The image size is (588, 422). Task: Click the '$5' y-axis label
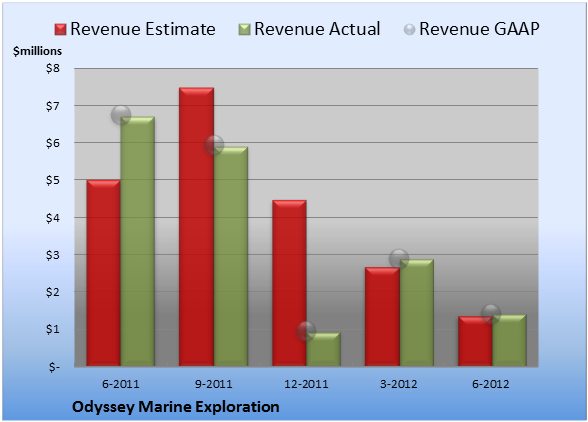pyautogui.click(x=52, y=180)
